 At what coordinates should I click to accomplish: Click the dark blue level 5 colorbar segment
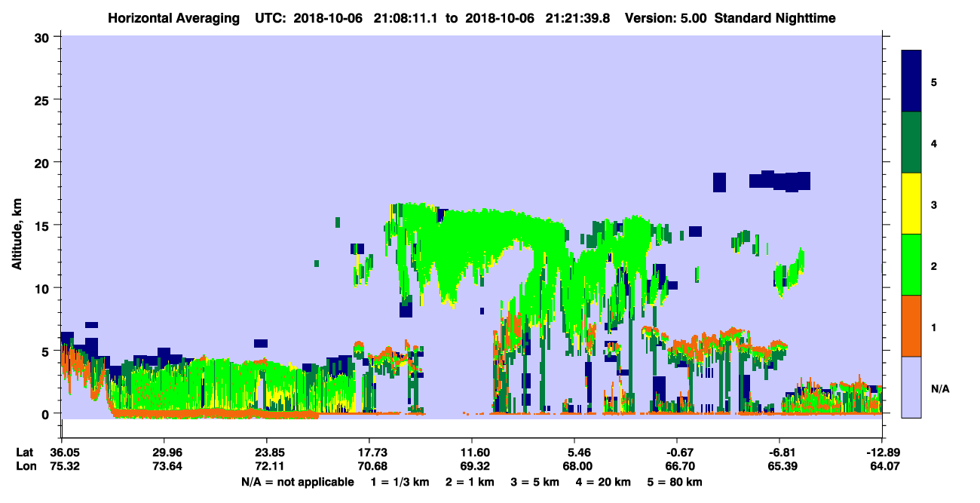coord(911,81)
